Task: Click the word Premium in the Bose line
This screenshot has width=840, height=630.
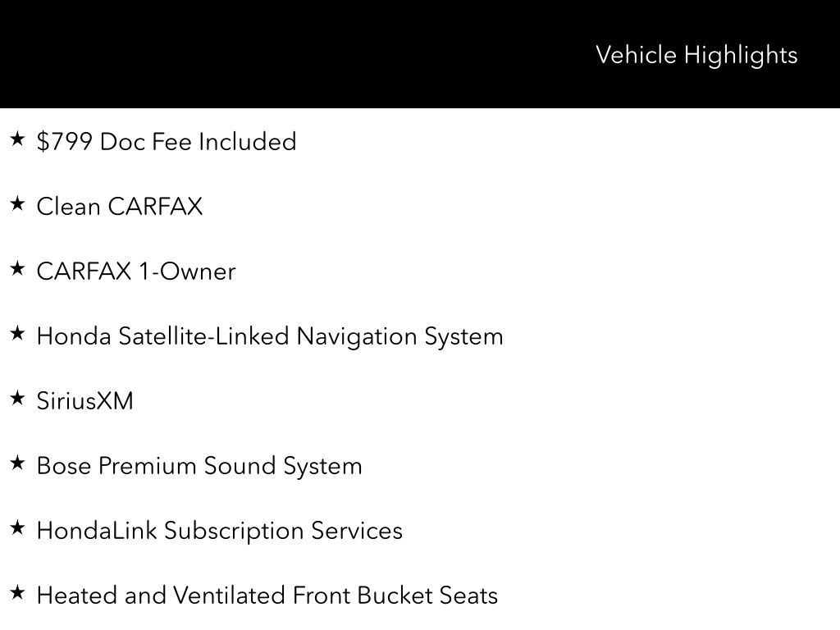Action: tap(148, 466)
